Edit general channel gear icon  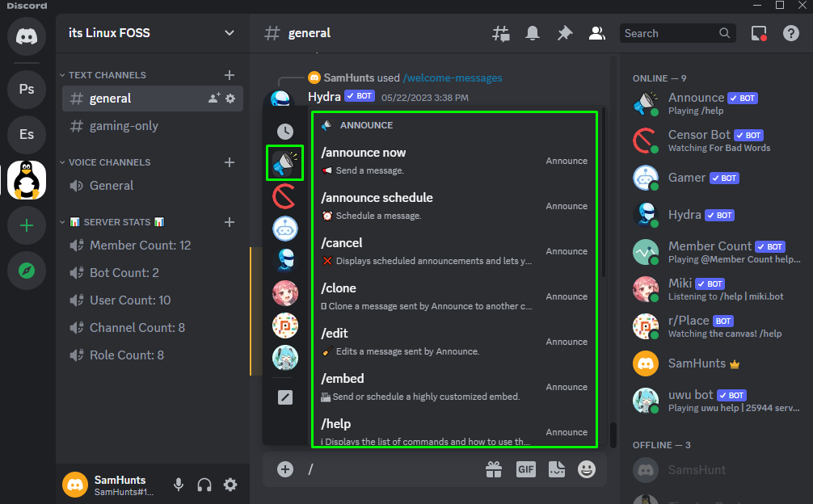coord(230,98)
